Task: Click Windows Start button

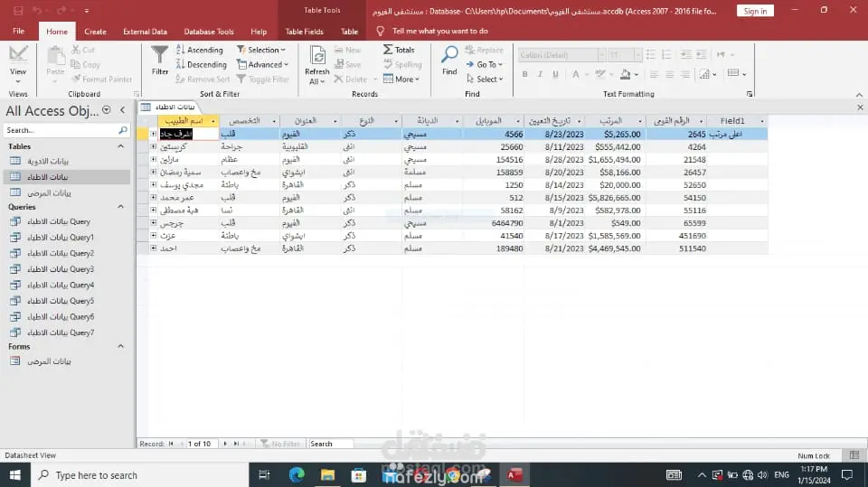Action: (x=15, y=475)
